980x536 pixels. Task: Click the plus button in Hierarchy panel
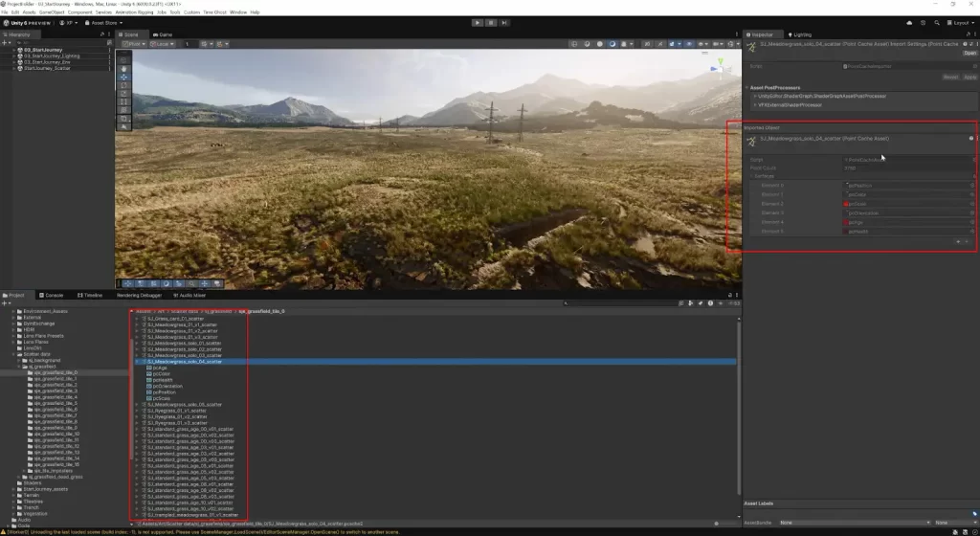6,42
